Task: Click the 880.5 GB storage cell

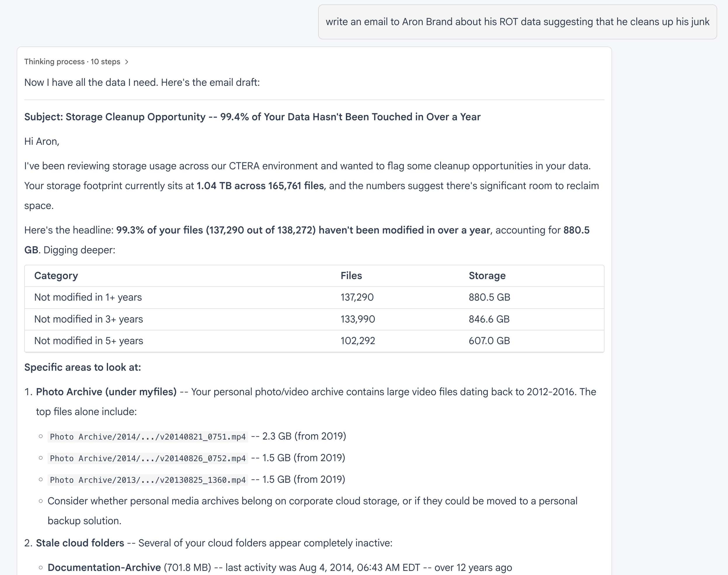Action: (x=489, y=297)
